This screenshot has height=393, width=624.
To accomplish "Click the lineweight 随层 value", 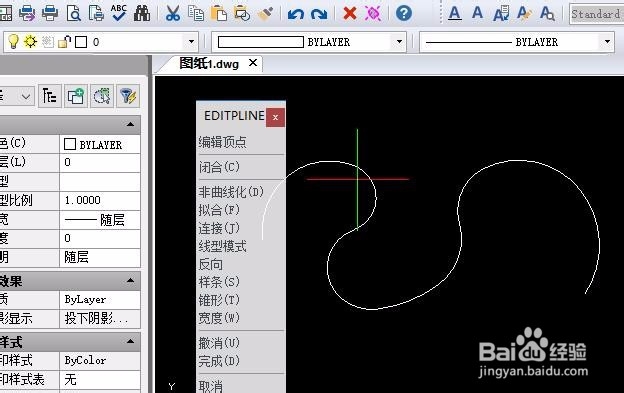I will 100,219.
